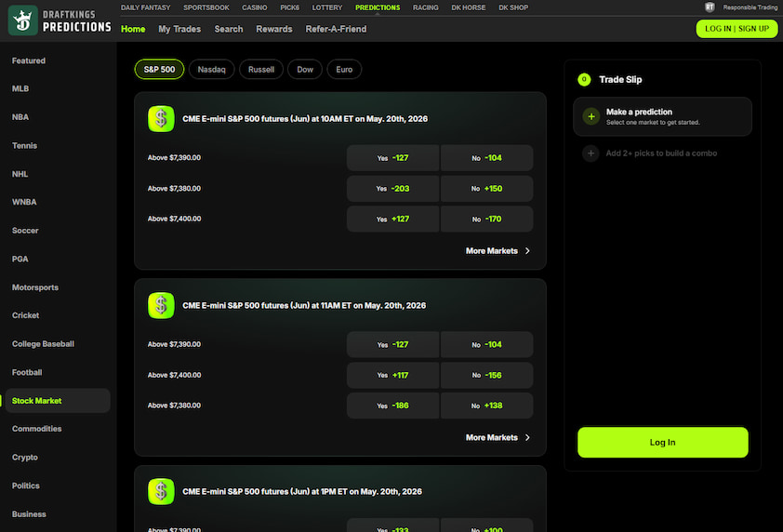Open MLB category in sidebar
Viewport: 783px width, 532px height.
pyautogui.click(x=20, y=88)
